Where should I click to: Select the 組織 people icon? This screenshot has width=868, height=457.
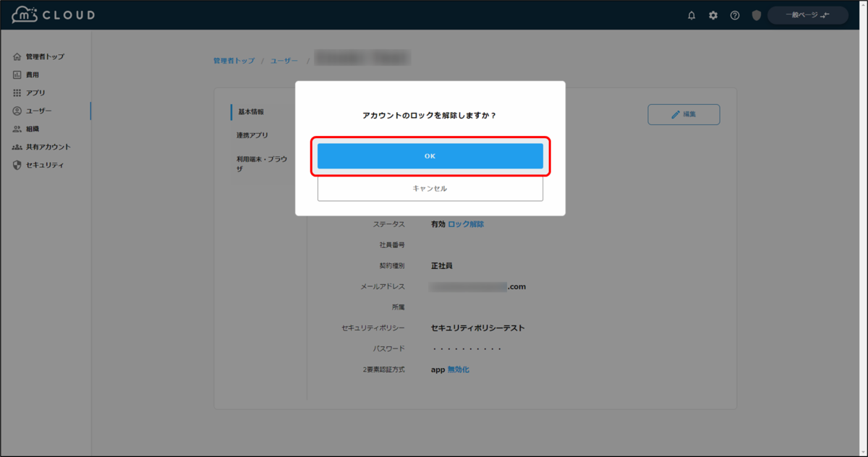16,128
